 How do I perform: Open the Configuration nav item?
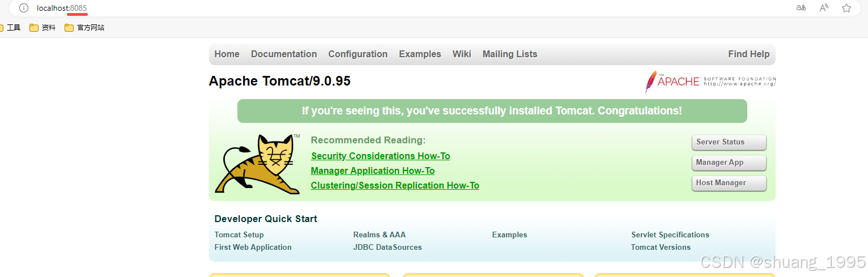[358, 54]
